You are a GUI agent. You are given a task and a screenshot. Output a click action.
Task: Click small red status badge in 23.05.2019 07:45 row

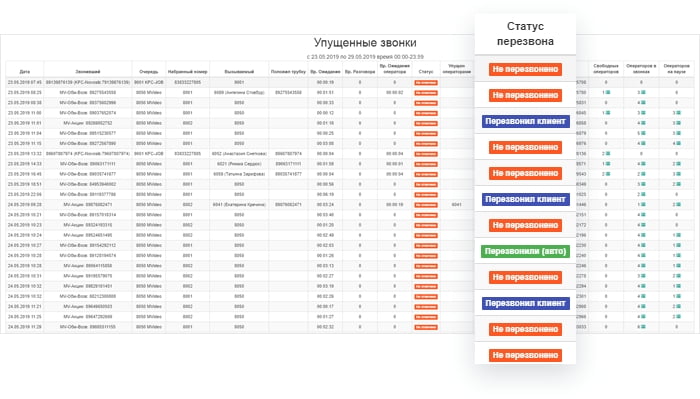pyautogui.click(x=426, y=83)
